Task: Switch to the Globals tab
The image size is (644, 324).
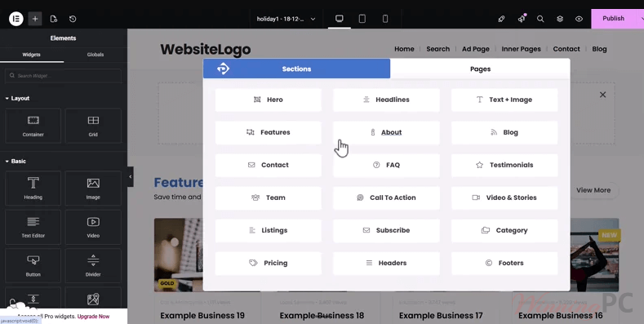Action: (x=95, y=55)
